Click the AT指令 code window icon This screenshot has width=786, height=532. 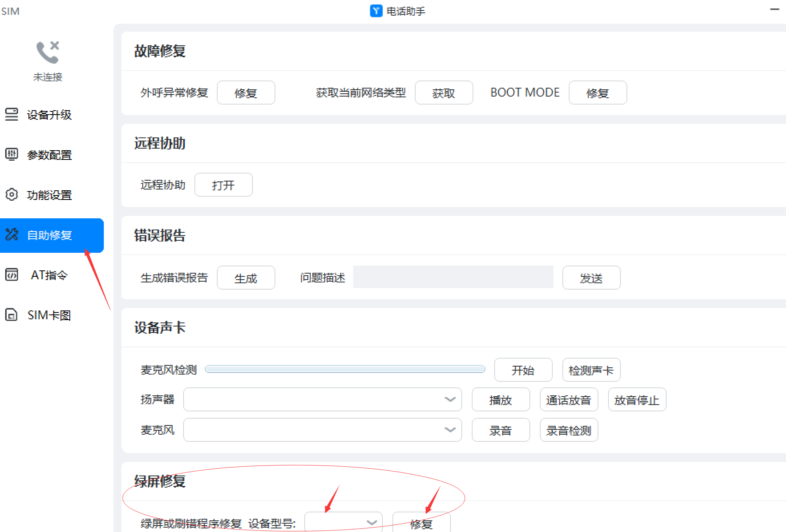[x=12, y=275]
